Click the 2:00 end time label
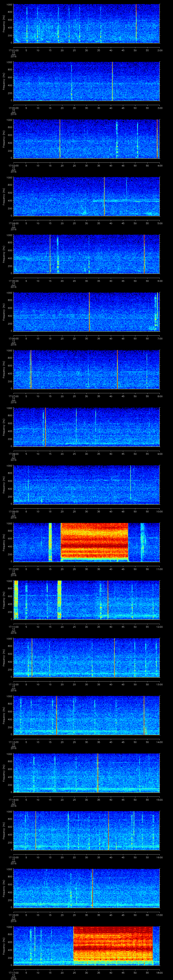This screenshot has width=173, height=980. [160, 50]
